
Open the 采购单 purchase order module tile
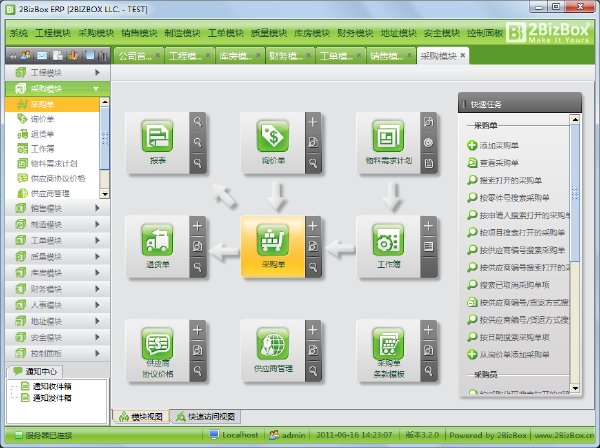click(x=273, y=246)
